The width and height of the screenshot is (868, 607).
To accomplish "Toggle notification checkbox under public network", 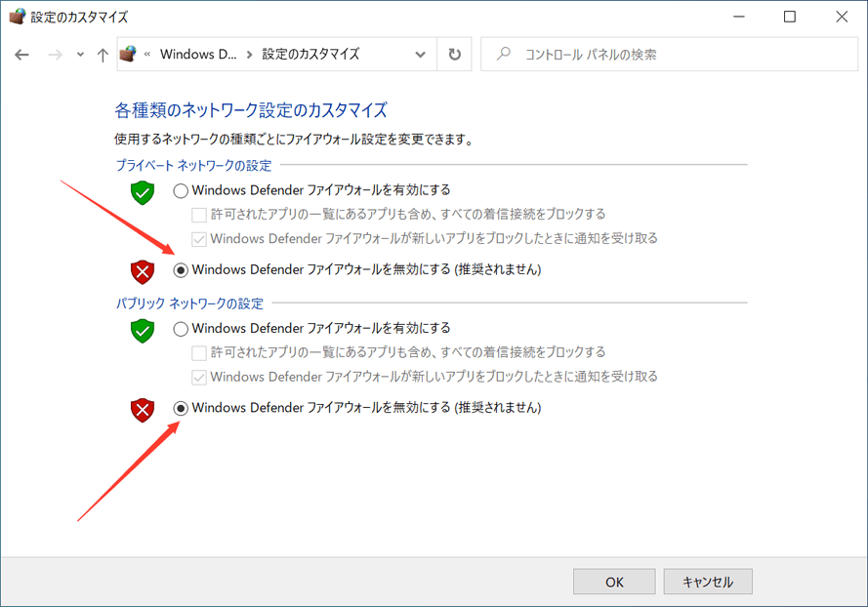I will tap(199, 378).
